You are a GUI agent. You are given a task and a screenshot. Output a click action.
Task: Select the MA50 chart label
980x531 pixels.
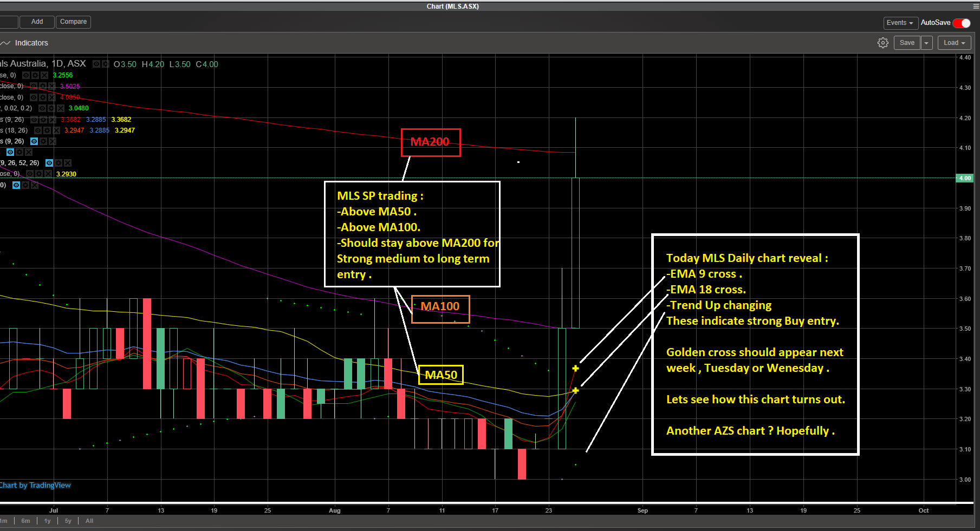tap(441, 375)
